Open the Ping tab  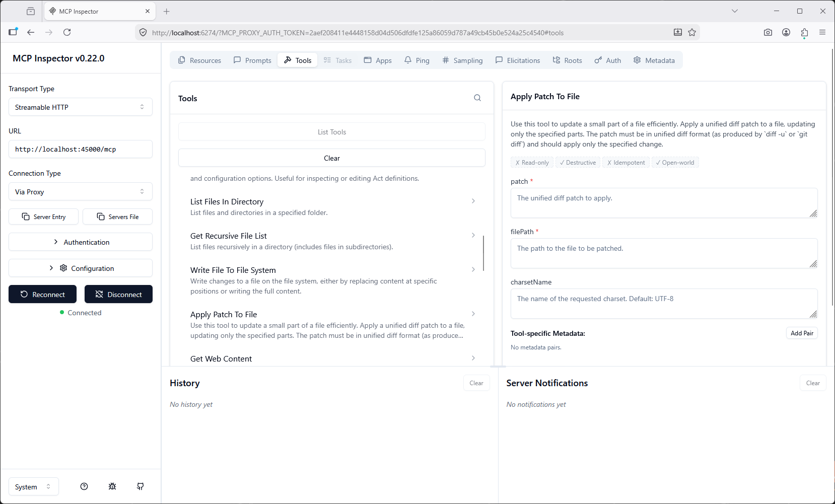417,60
